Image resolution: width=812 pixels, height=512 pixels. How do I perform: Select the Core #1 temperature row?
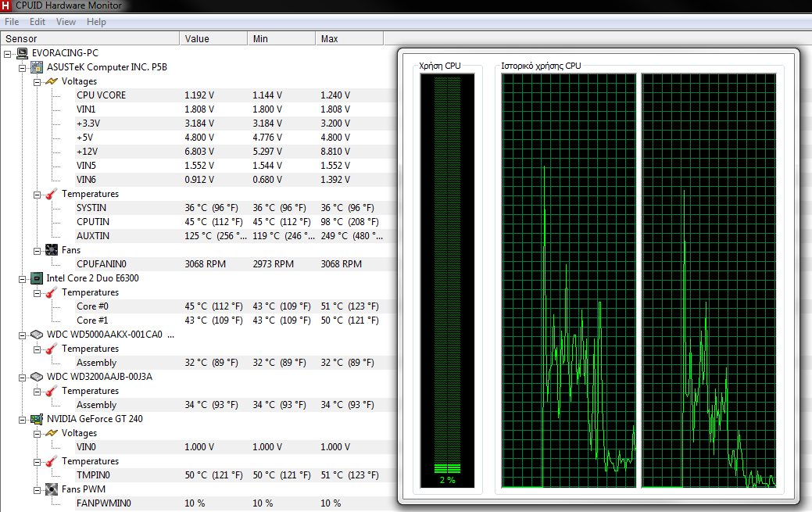click(235, 320)
